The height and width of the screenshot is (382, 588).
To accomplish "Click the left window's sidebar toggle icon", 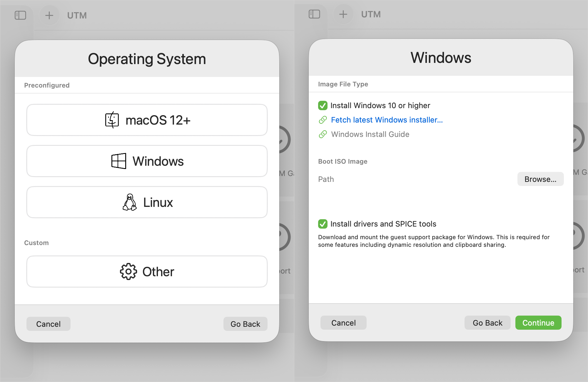I will [20, 15].
